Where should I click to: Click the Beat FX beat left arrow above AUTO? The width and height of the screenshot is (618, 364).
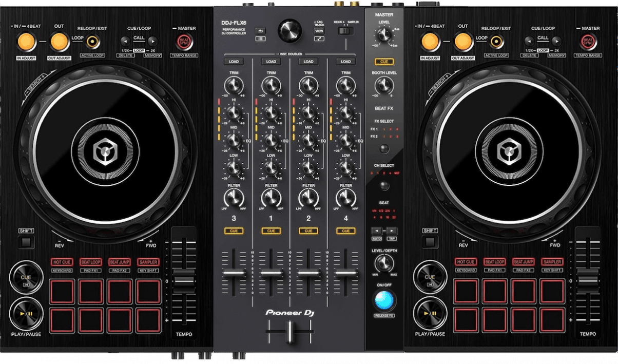click(377, 231)
